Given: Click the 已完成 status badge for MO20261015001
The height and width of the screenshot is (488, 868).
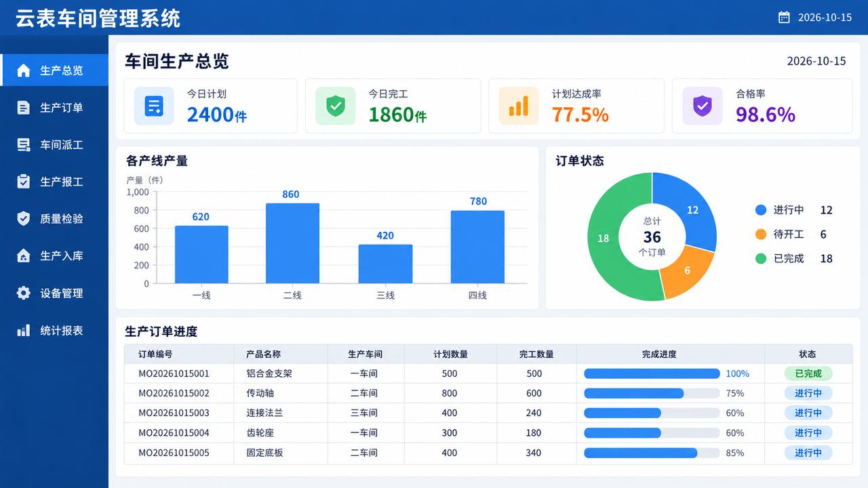Looking at the screenshot, I should coord(808,373).
